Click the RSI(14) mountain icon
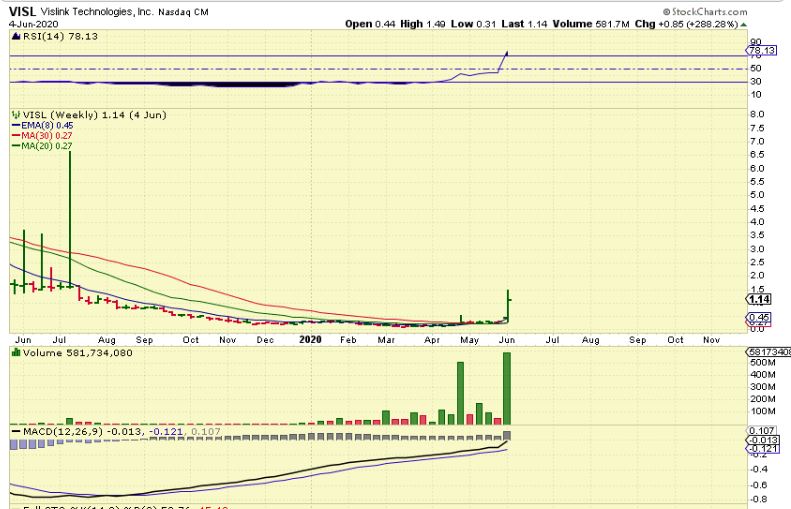The height and width of the screenshot is (509, 791). pyautogui.click(x=13, y=35)
